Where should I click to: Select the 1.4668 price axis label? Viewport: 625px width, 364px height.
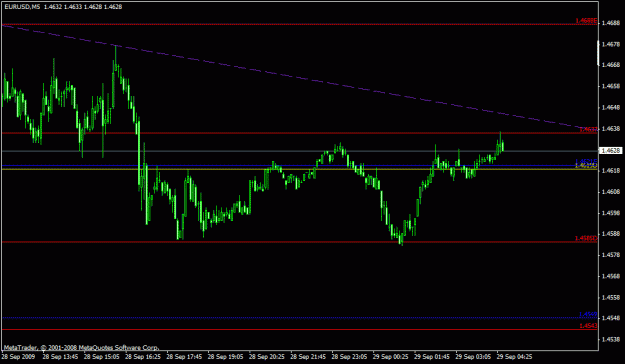pyautogui.click(x=611, y=65)
